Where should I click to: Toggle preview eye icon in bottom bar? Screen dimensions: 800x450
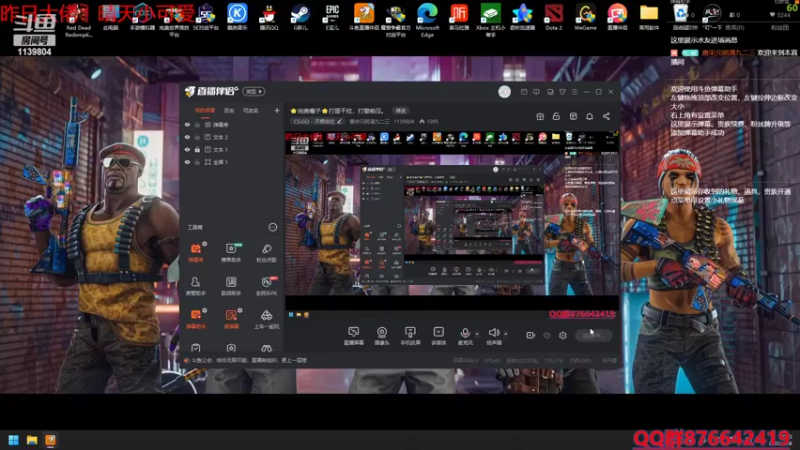(x=547, y=335)
